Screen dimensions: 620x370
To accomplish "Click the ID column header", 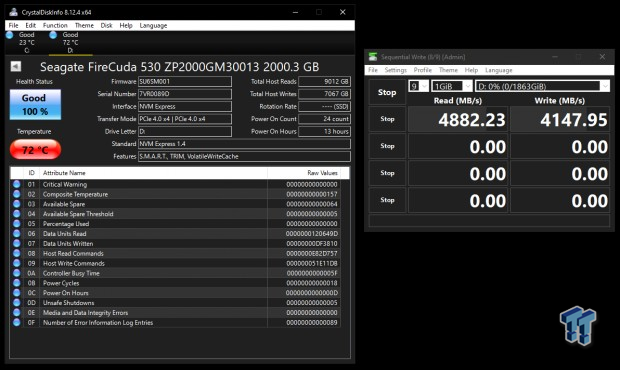I will point(32,173).
